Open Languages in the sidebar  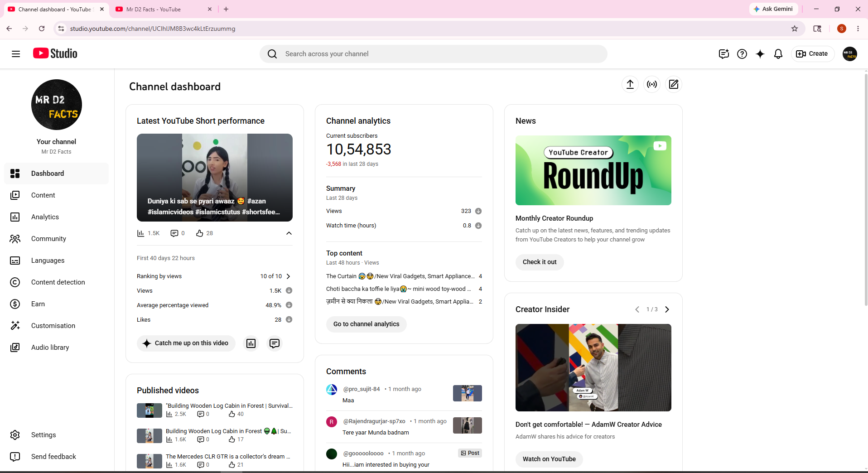click(57, 261)
